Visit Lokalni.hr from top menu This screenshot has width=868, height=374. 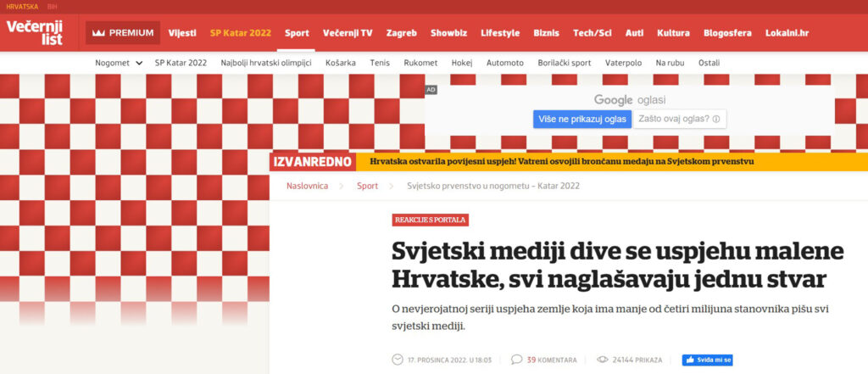coord(787,33)
